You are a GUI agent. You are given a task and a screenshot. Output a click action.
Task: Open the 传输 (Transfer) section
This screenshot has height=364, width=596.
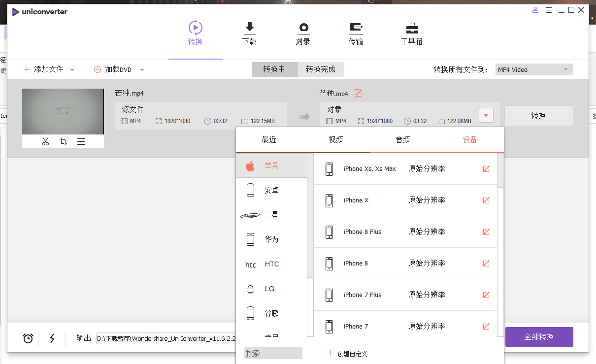(x=356, y=33)
